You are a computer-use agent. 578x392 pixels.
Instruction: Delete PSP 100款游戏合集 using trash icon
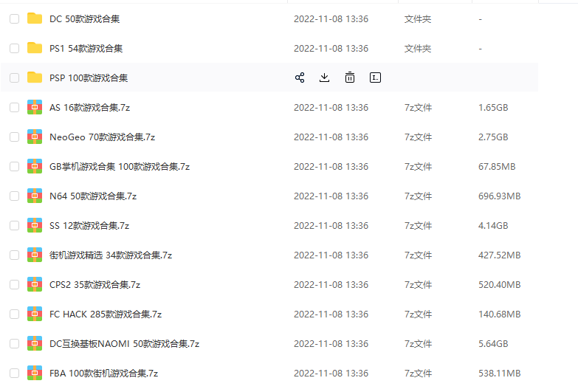click(x=350, y=78)
